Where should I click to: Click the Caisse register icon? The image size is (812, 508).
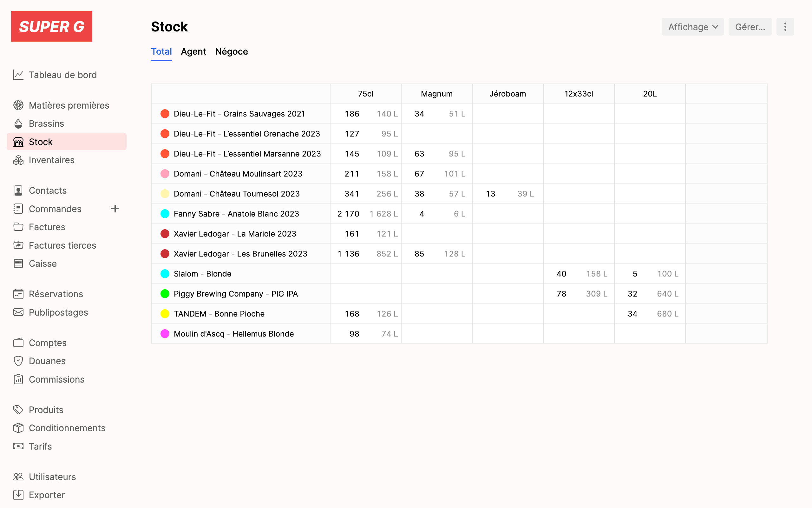click(18, 264)
